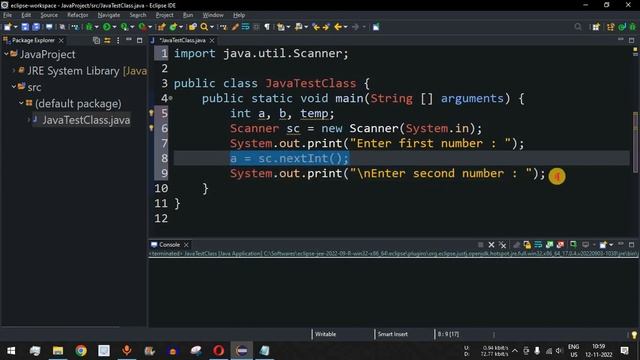Image resolution: width=640 pixels, height=360 pixels.
Task: Select the Console tab
Action: coord(169,244)
